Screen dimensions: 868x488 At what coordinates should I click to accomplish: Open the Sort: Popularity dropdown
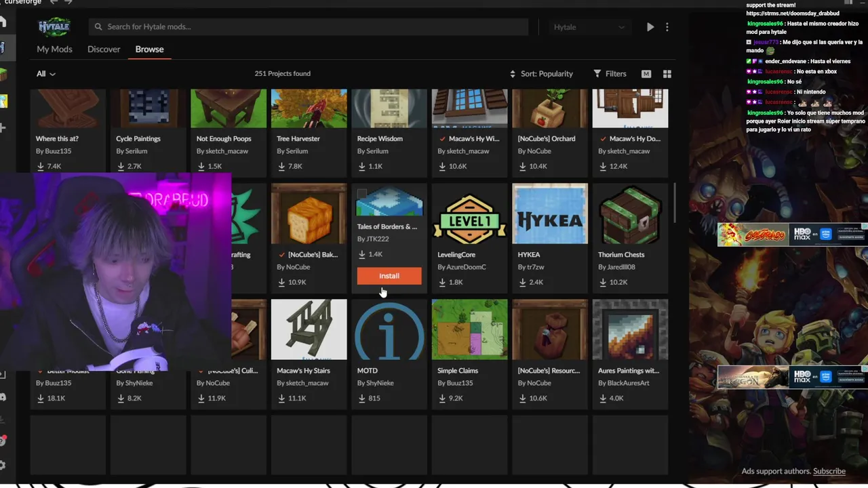(541, 74)
